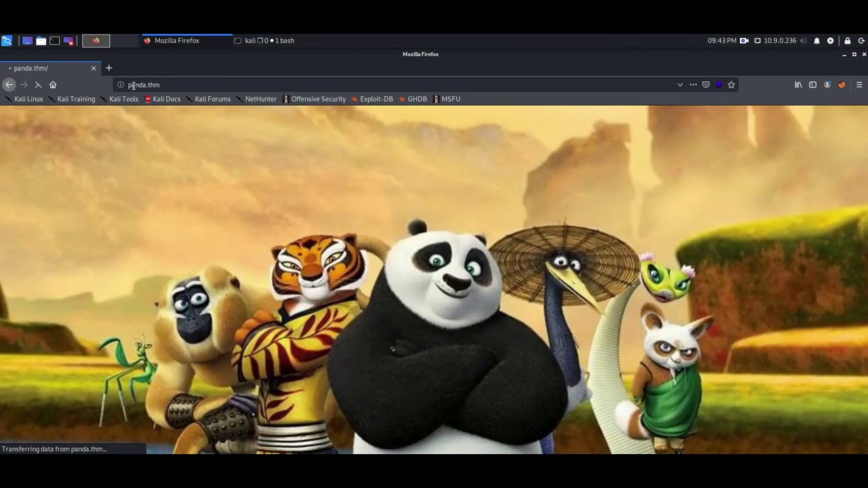Go back to the previous page
868x488 pixels.
click(9, 85)
